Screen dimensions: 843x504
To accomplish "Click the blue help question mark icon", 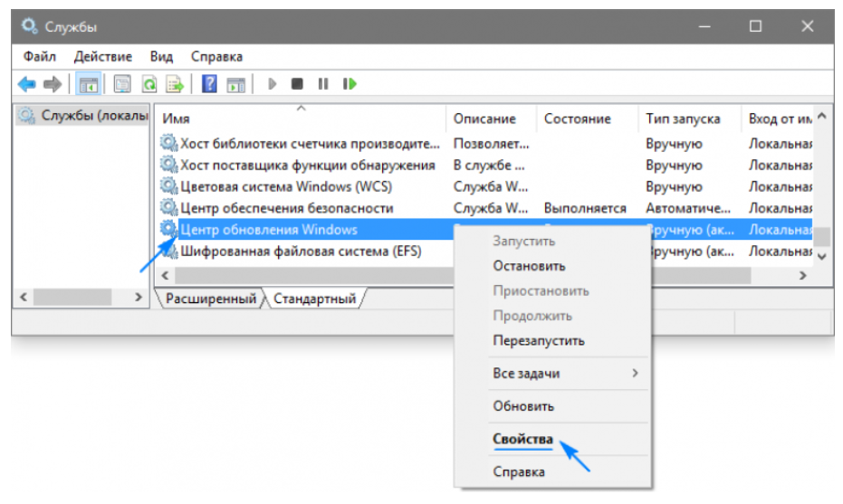I will pyautogui.click(x=209, y=84).
